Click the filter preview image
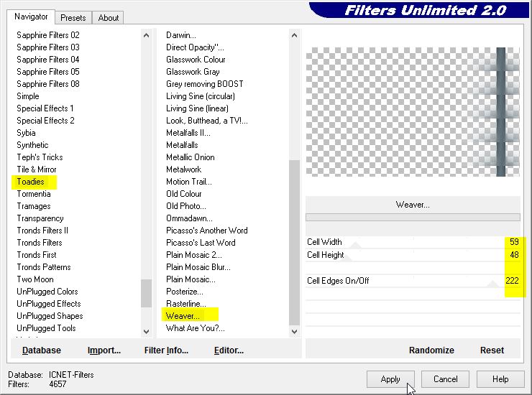The image size is (532, 395). click(x=413, y=111)
